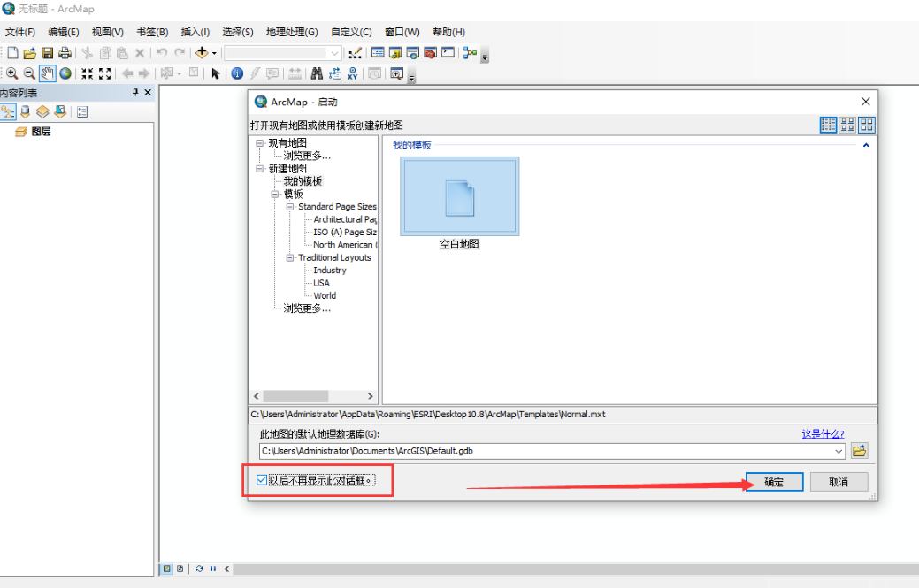Close the 内容列表 panel
Screen dimensions: 919x588
148,93
